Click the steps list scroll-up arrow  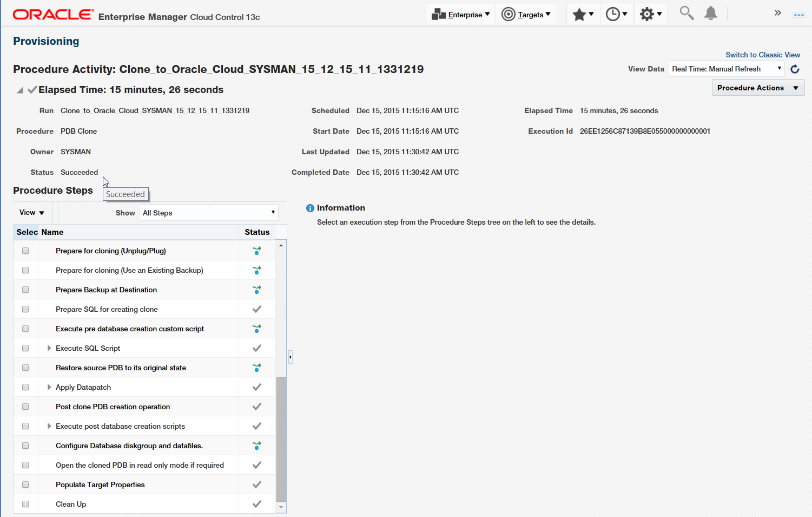pyautogui.click(x=281, y=245)
